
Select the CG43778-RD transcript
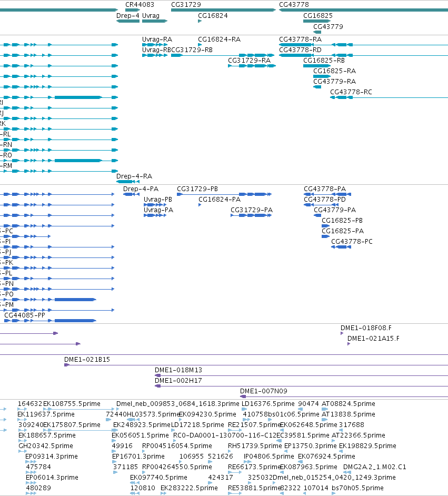(x=363, y=55)
